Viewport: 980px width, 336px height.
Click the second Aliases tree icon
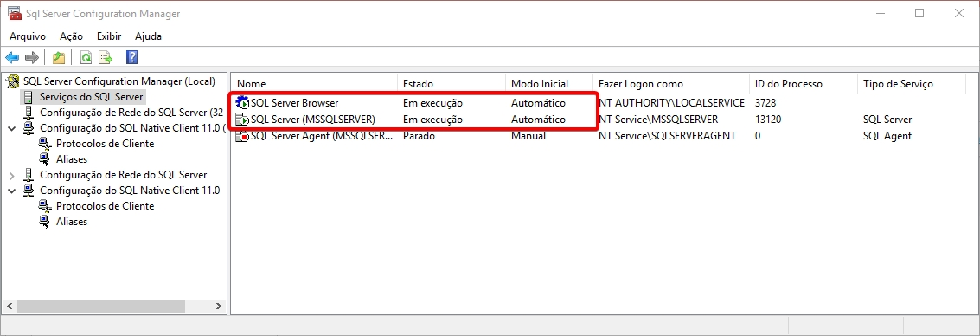click(x=44, y=222)
